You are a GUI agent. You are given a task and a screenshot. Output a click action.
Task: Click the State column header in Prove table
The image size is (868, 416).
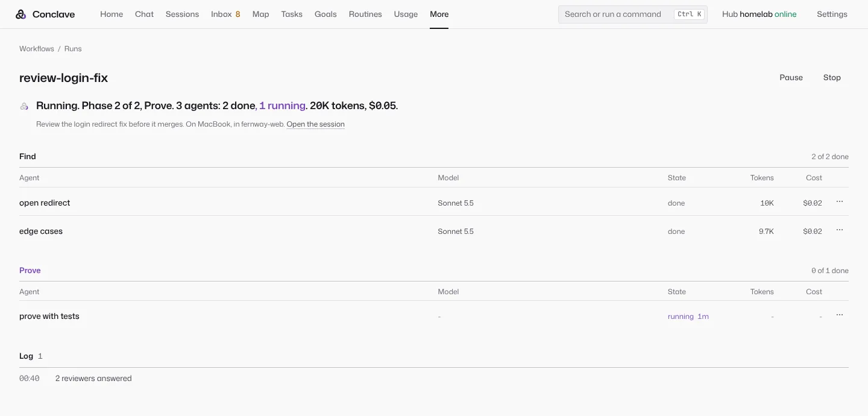[677, 292]
